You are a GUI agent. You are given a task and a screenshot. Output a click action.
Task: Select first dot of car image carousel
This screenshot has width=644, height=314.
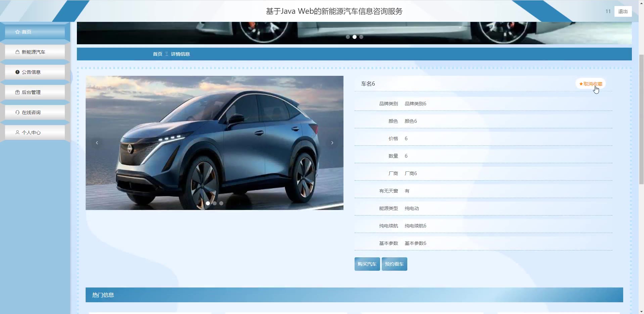[208, 203]
